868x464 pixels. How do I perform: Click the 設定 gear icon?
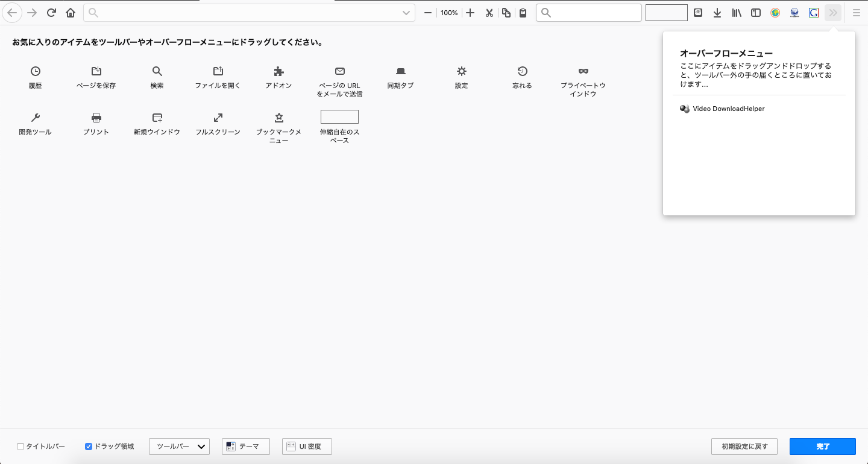[462, 71]
